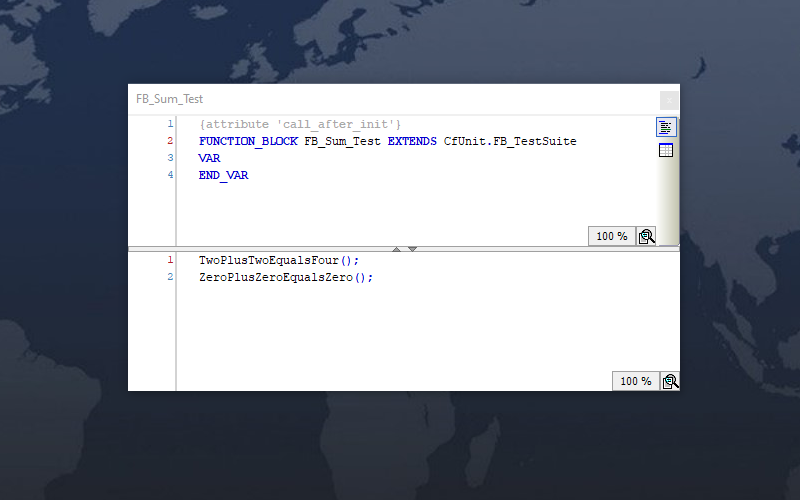Screen dimensions: 800x500
Task: Click the END_VAR keyword
Action: point(223,175)
